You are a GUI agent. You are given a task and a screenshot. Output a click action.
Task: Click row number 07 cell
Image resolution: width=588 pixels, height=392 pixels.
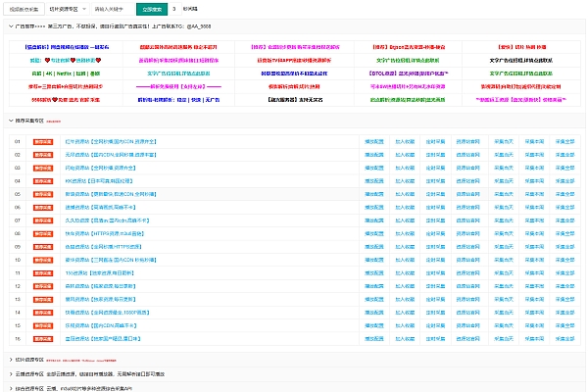(18, 220)
